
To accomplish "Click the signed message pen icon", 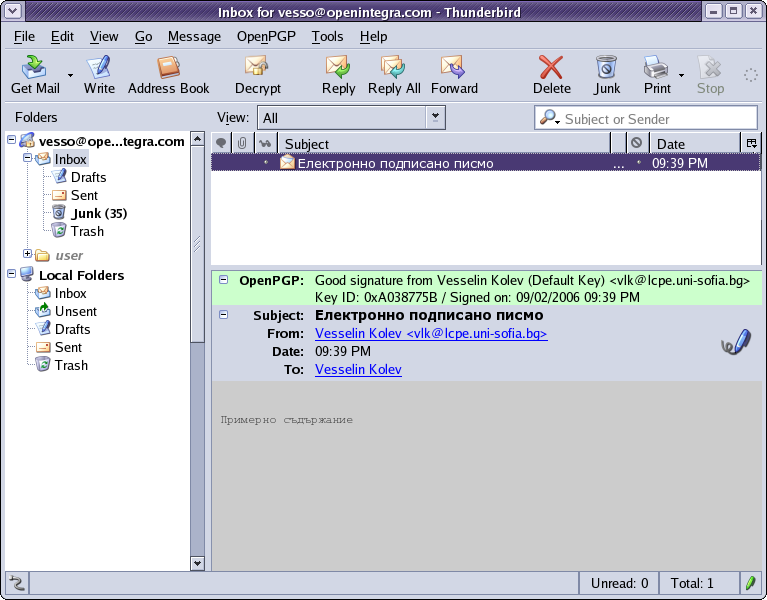I will point(736,342).
